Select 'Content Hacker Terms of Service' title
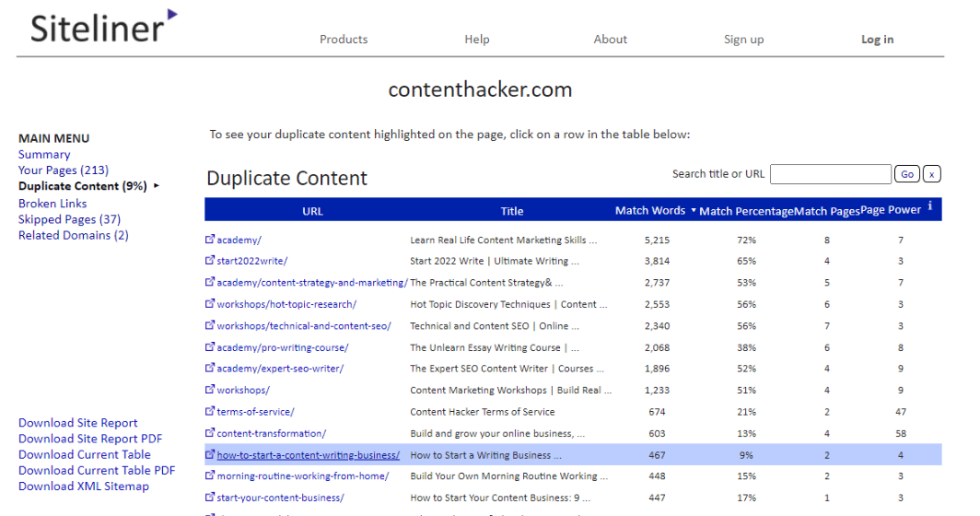 pyautogui.click(x=483, y=412)
